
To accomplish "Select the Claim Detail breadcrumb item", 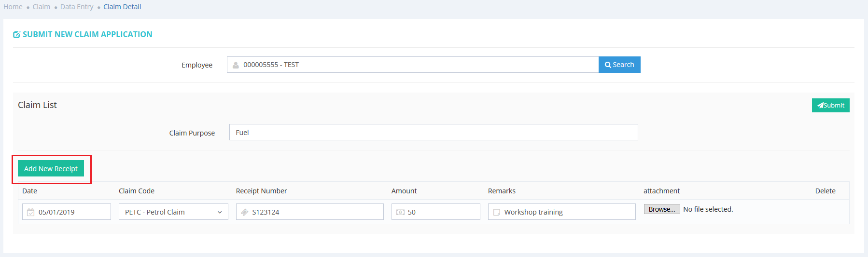I will (x=122, y=7).
